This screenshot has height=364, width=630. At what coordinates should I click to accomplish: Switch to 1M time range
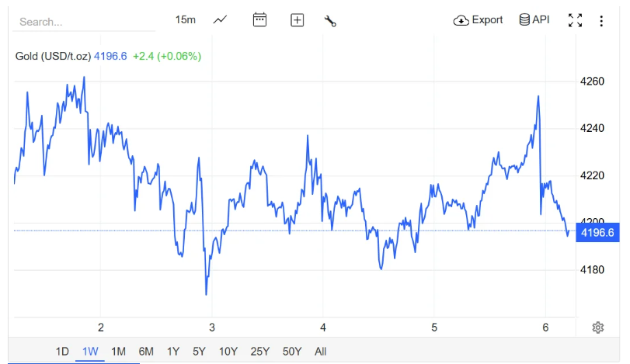point(118,352)
